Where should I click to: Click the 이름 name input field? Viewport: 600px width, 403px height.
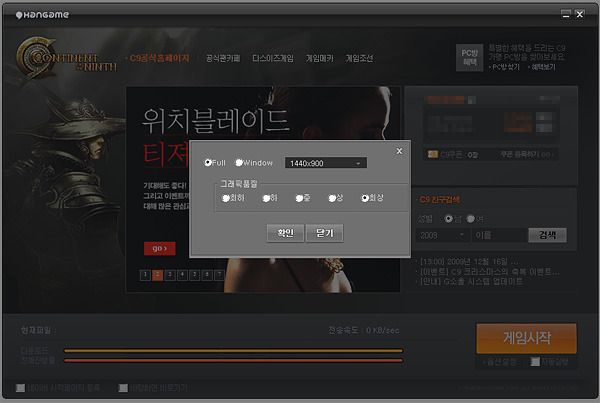click(499, 235)
